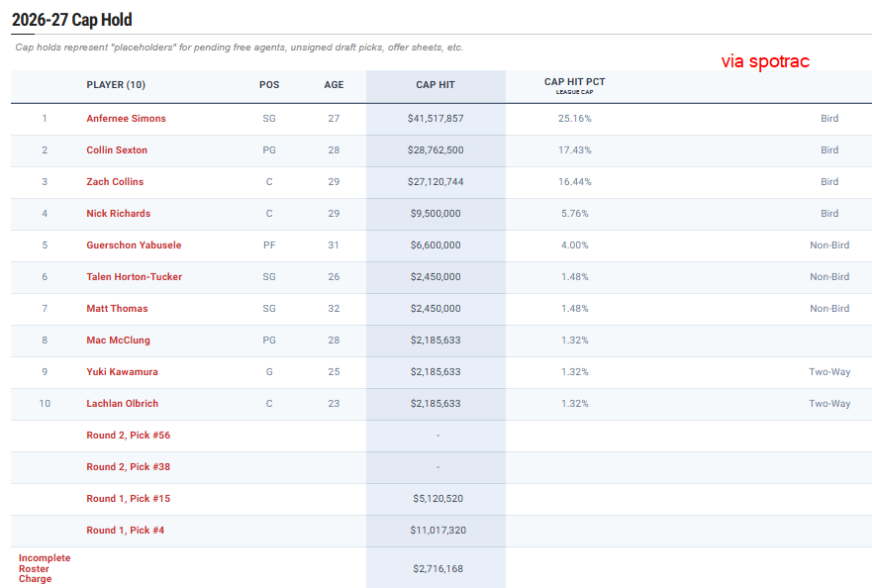
Task: Sort by POS column header
Action: click(269, 85)
